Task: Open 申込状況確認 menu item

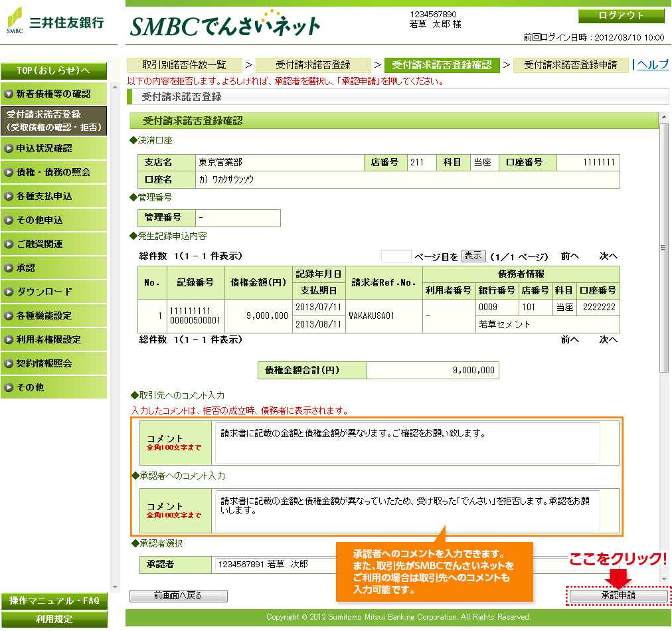Action: click(x=54, y=148)
